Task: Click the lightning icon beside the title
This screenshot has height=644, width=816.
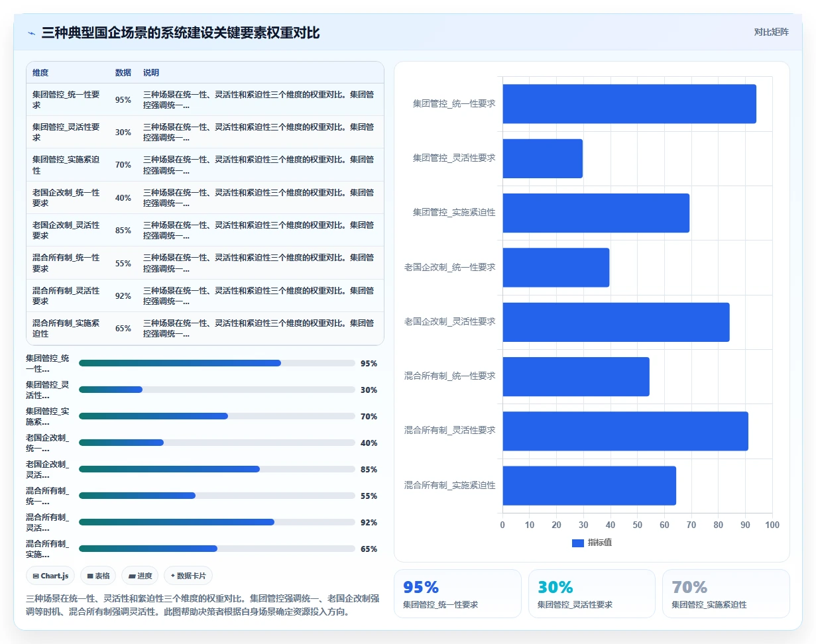Action: click(31, 33)
